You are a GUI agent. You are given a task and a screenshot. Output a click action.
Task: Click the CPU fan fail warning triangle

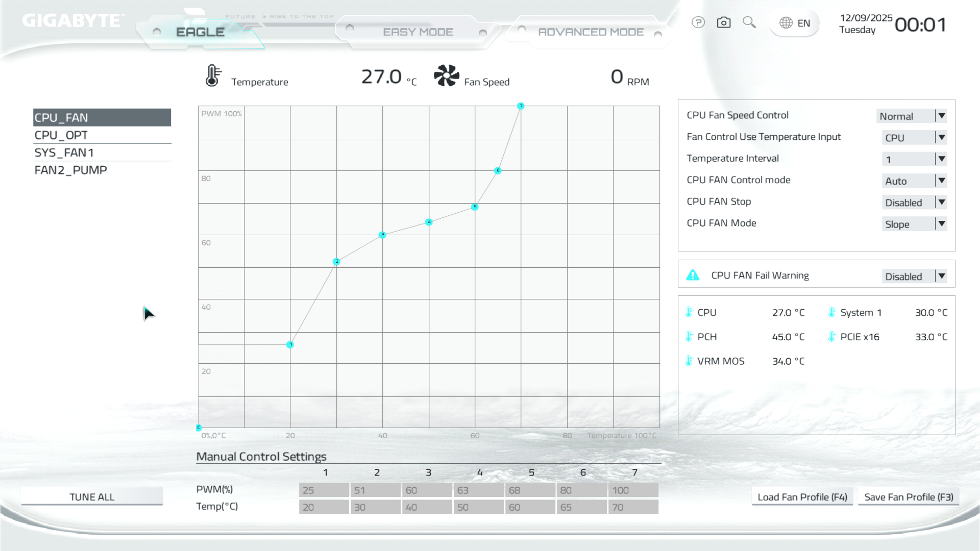693,275
